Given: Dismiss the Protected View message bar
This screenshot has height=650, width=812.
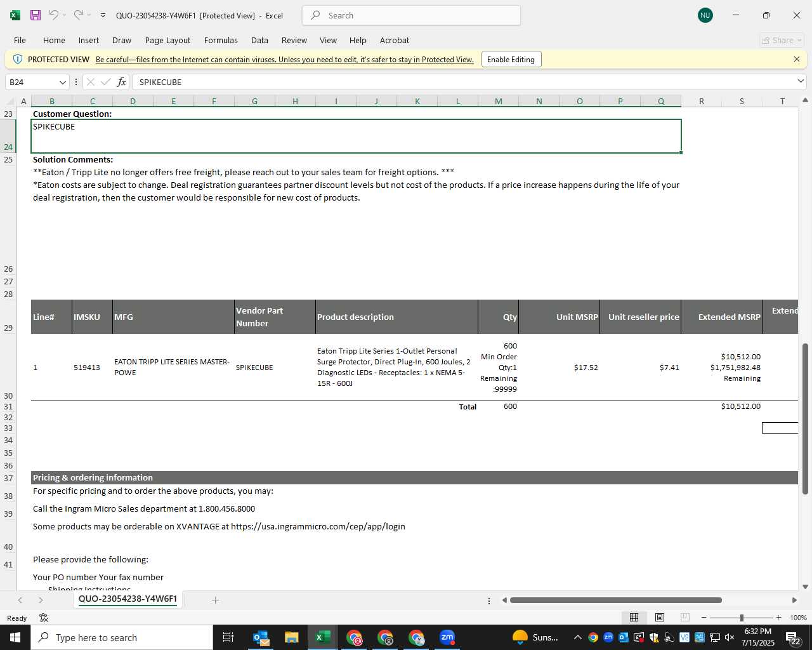Looking at the screenshot, I should [x=797, y=59].
